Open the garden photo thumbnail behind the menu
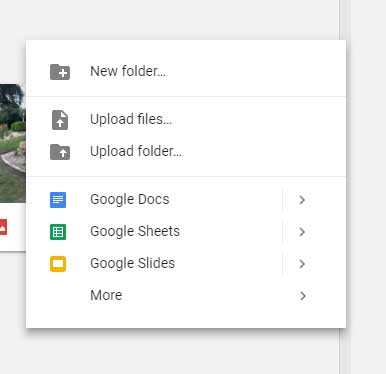Screen dimensions: 386x374 (13, 143)
